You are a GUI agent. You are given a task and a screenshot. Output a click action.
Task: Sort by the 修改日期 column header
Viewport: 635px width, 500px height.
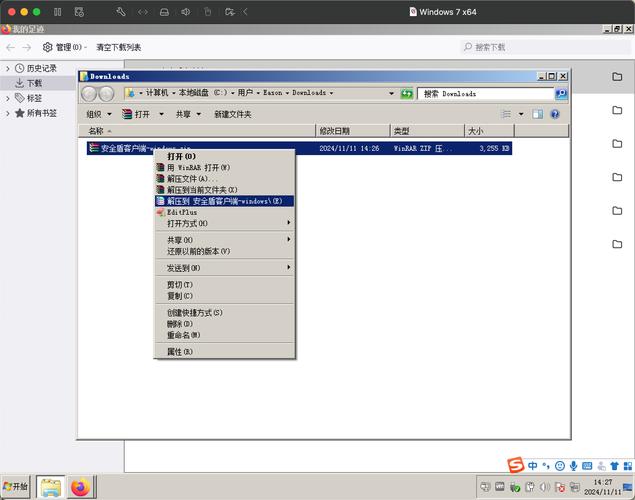click(x=352, y=131)
